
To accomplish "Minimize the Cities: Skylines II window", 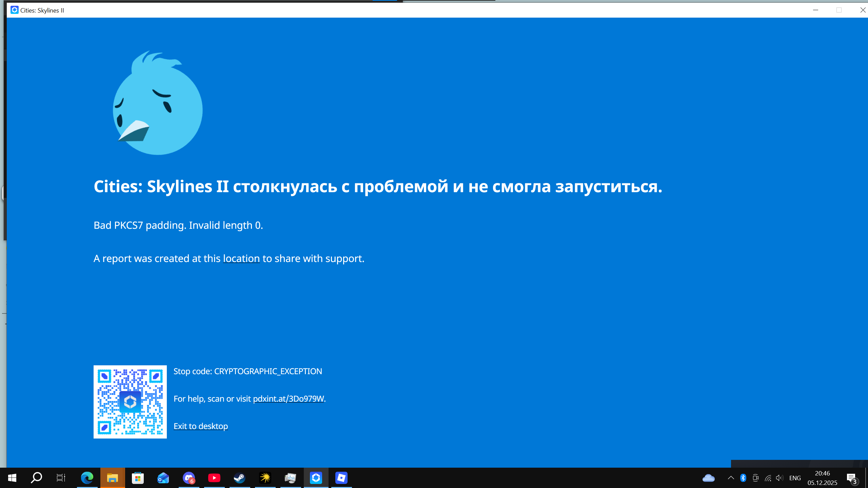I will [x=816, y=10].
